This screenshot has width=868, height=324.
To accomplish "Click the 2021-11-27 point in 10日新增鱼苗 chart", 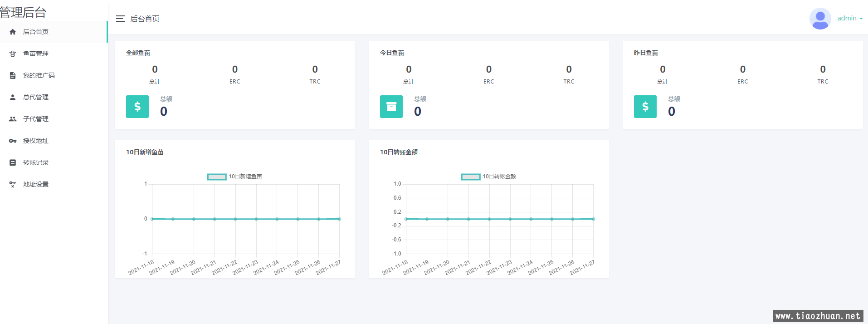I will click(x=339, y=219).
